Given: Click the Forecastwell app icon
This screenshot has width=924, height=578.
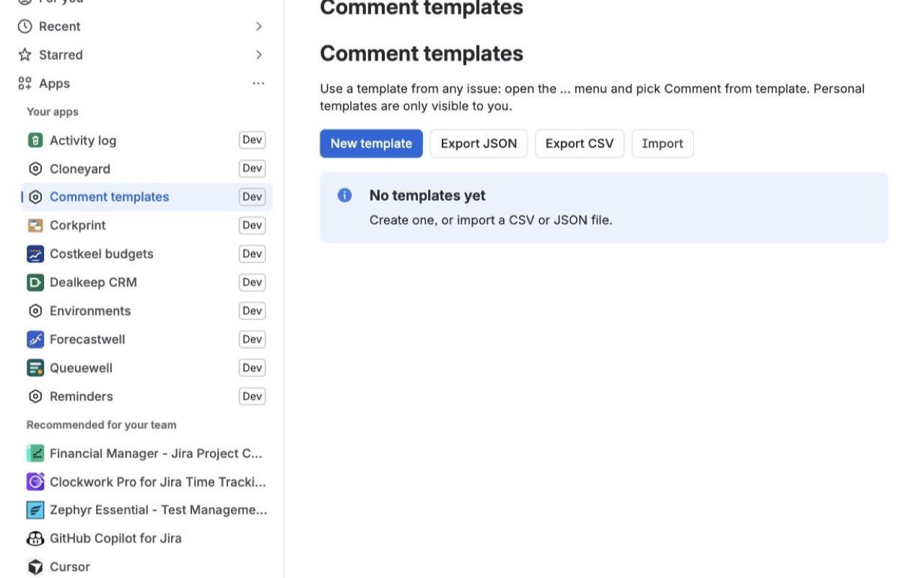Looking at the screenshot, I should tap(35, 339).
